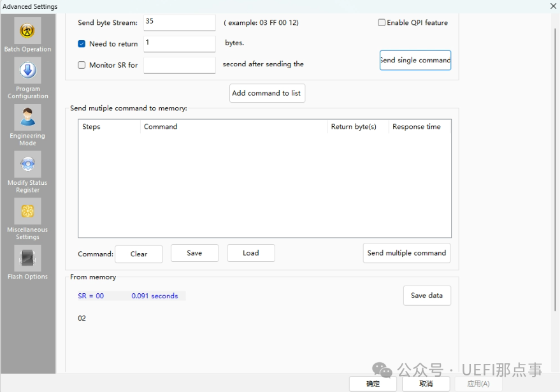Select the Flash Options icon
560x392 pixels.
pos(27,258)
